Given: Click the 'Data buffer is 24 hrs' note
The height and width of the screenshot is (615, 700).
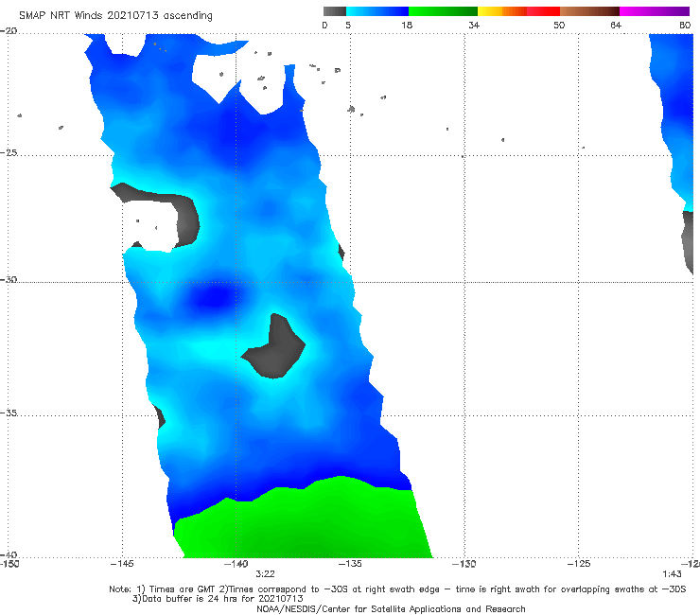Looking at the screenshot, I should click(x=218, y=599).
